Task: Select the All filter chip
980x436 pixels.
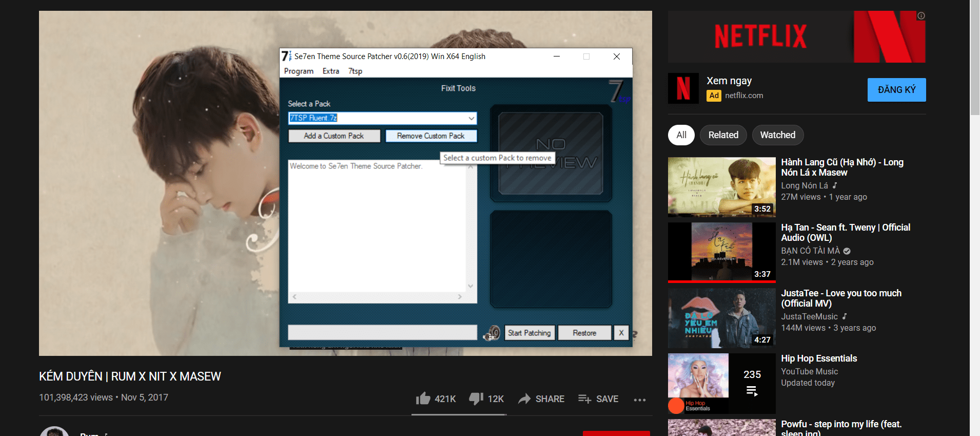Action: (681, 135)
